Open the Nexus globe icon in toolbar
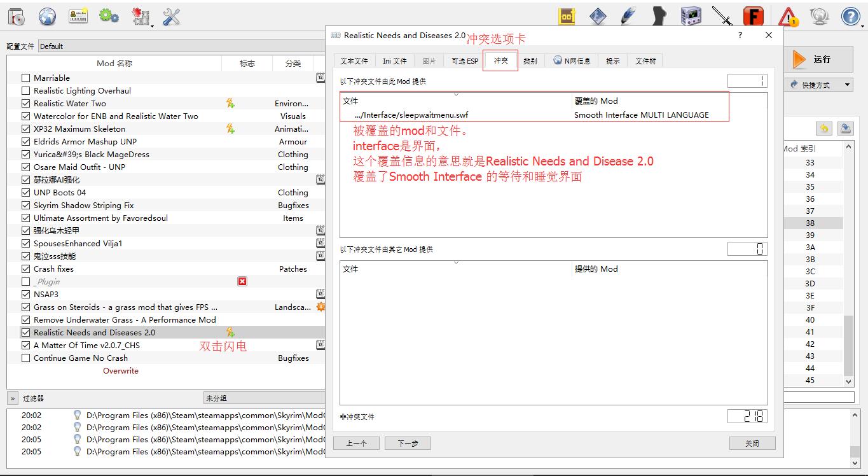The width and height of the screenshot is (868, 476). click(47, 17)
